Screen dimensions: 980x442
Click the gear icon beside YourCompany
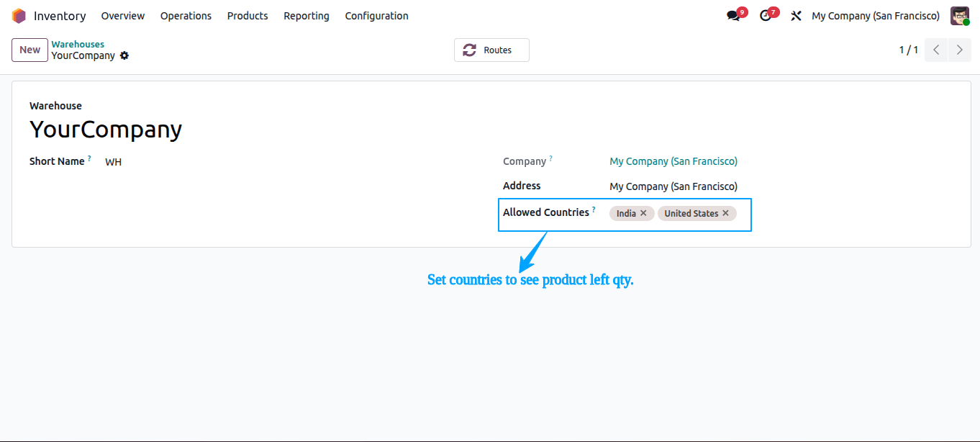[x=124, y=55]
